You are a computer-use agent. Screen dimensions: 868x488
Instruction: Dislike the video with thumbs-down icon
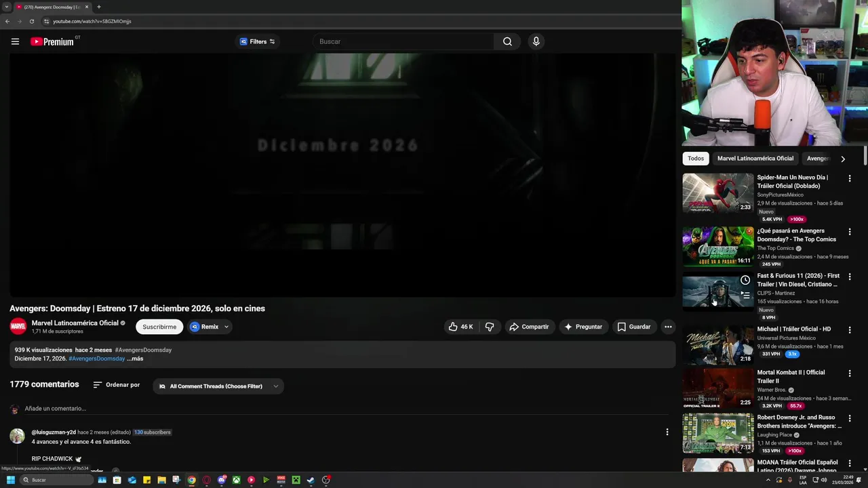490,327
